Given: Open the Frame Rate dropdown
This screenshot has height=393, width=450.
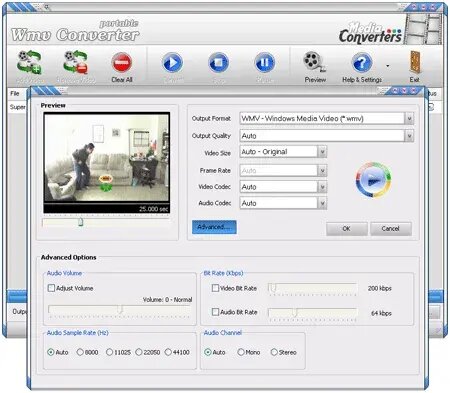Looking at the screenshot, I should 322,171.
